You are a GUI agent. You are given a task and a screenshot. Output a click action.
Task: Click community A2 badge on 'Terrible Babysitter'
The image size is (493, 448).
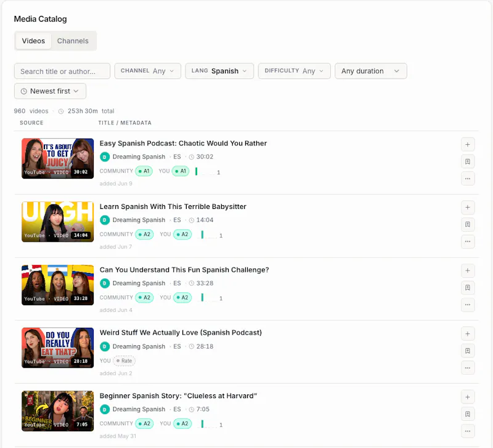point(144,235)
